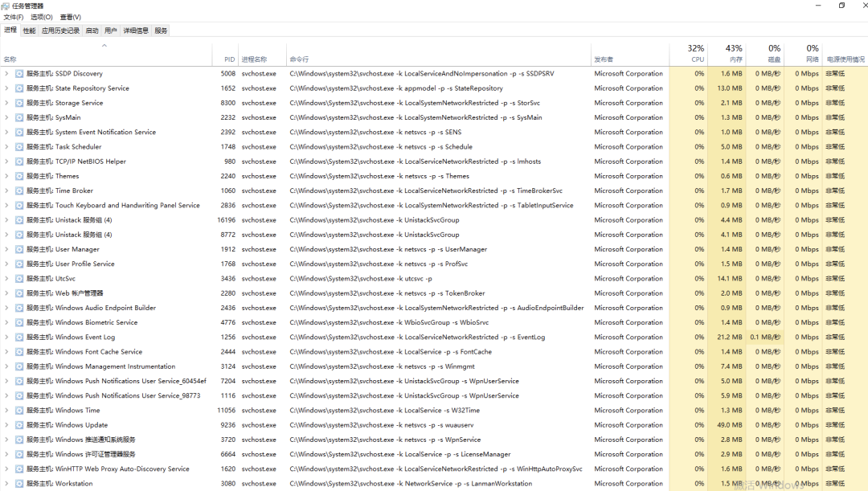Expand the State Repository Service row

6,88
